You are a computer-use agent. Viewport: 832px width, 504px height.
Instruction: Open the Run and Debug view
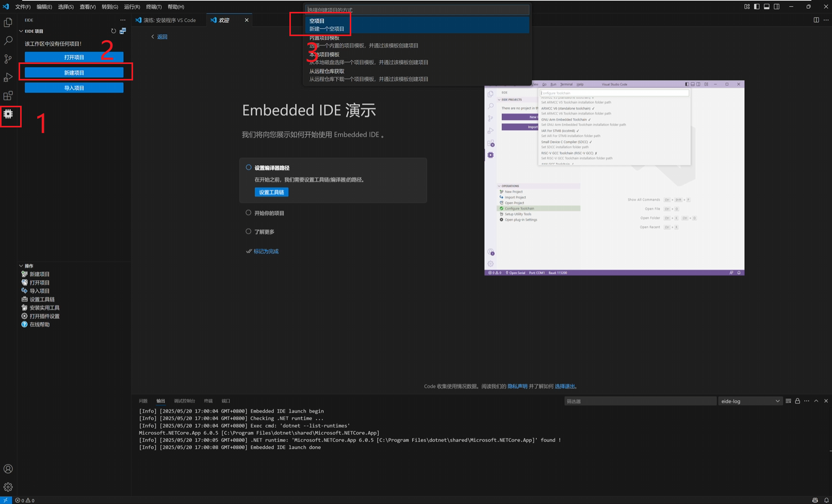[8, 77]
